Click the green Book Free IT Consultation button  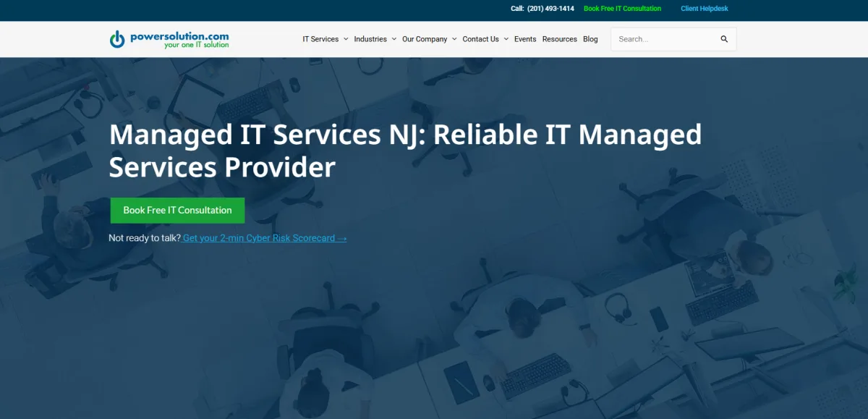[x=177, y=211]
